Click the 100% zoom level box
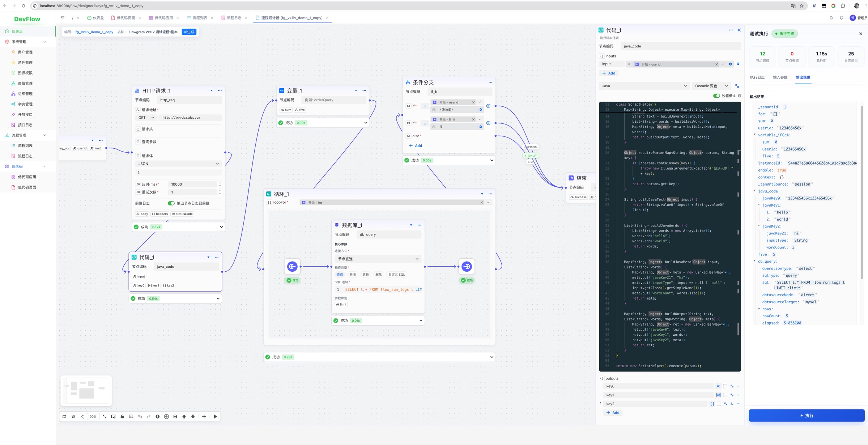 (93, 417)
